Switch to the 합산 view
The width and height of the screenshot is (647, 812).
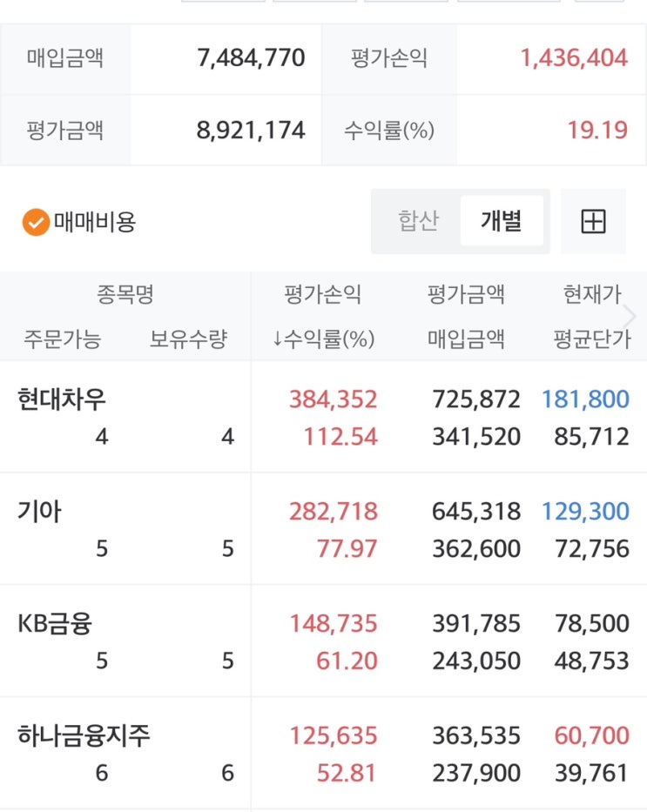click(x=417, y=221)
